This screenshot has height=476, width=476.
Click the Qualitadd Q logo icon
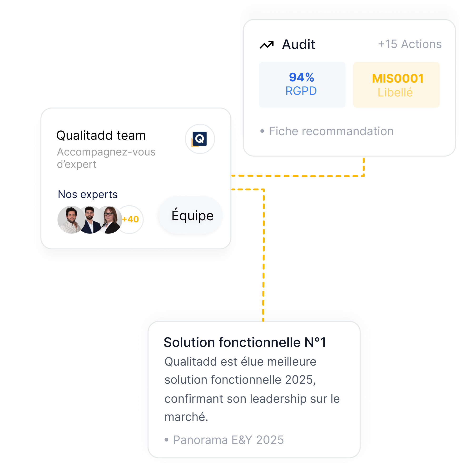[200, 139]
